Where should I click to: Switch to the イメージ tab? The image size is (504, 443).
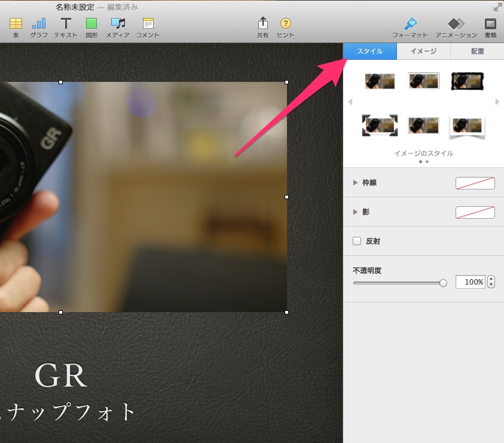point(423,51)
